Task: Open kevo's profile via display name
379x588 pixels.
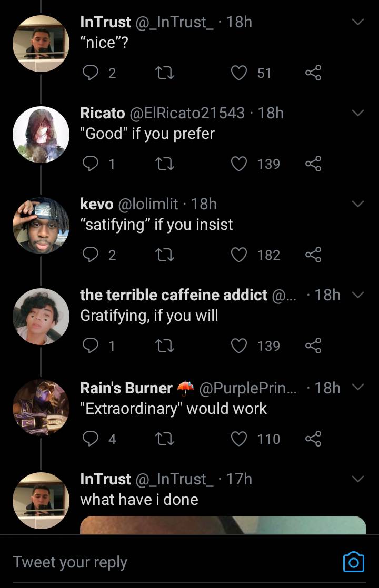Action: pos(97,204)
